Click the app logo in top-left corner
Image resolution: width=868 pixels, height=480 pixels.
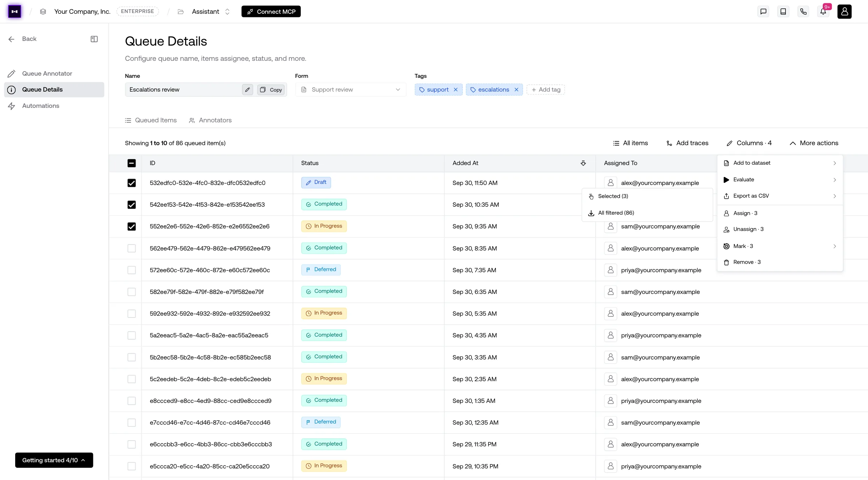[x=14, y=12]
